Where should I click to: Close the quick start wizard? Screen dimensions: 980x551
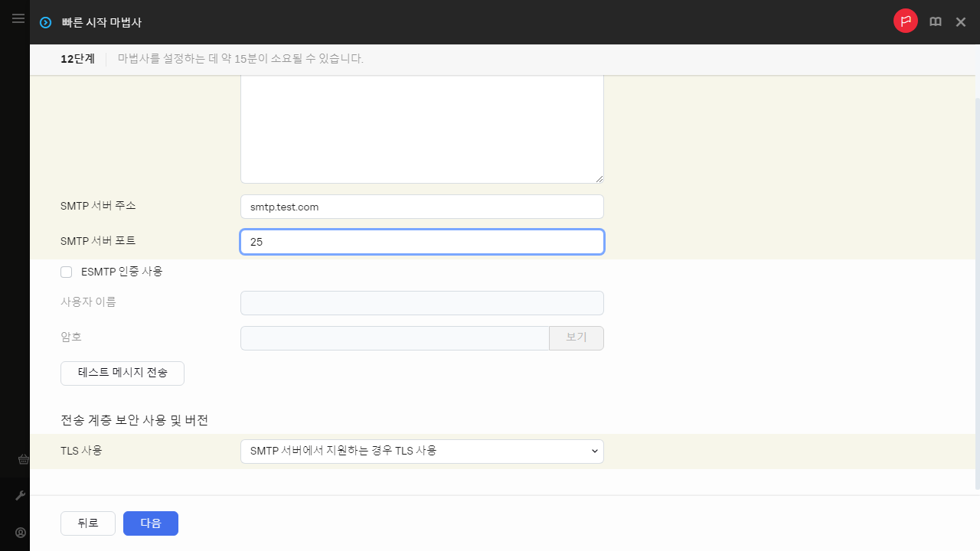pos(961,22)
